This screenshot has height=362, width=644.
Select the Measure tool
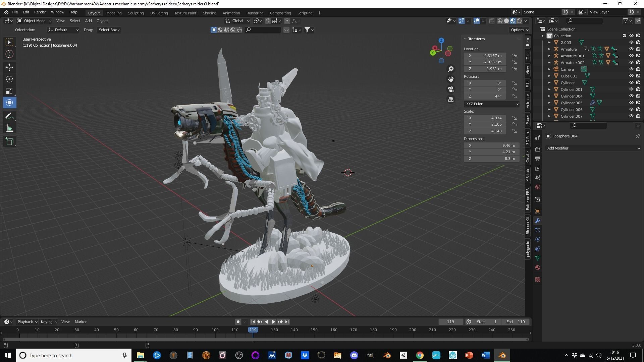9,128
